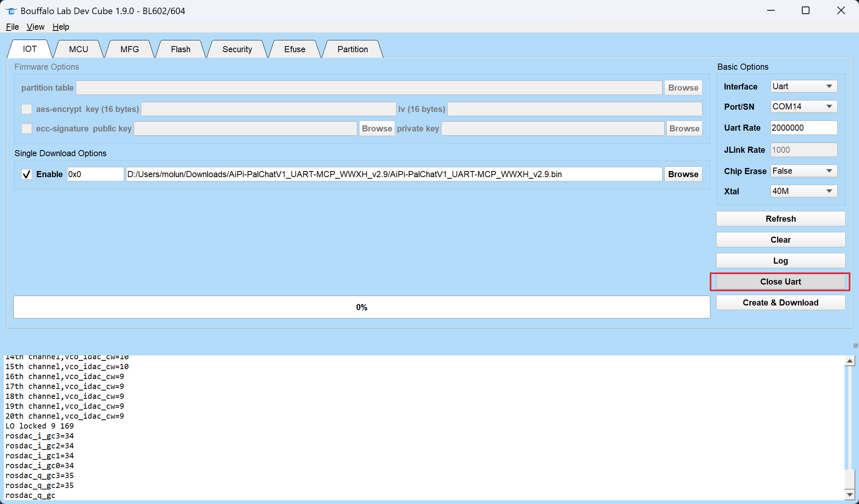Click the small float panel icon above log
The width and height of the screenshot is (859, 504).
tap(856, 346)
